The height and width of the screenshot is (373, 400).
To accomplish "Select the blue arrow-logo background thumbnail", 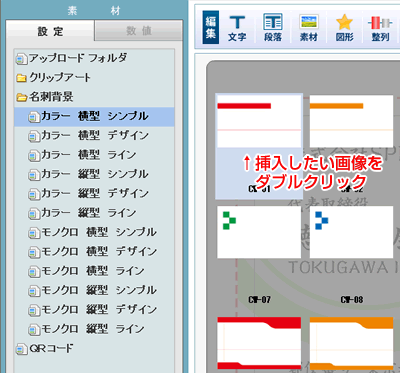I will click(x=351, y=232).
